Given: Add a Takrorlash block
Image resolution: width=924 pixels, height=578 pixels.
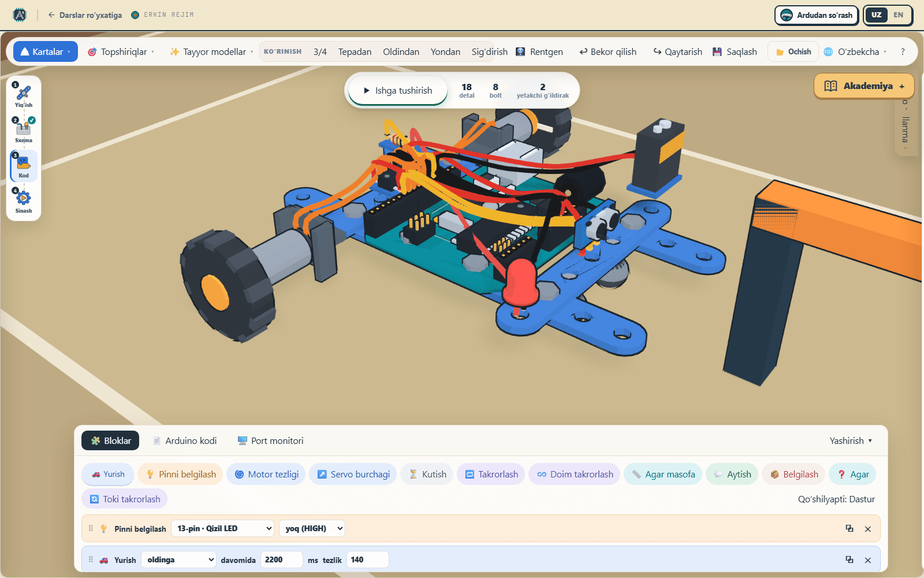Looking at the screenshot, I should [x=491, y=474].
